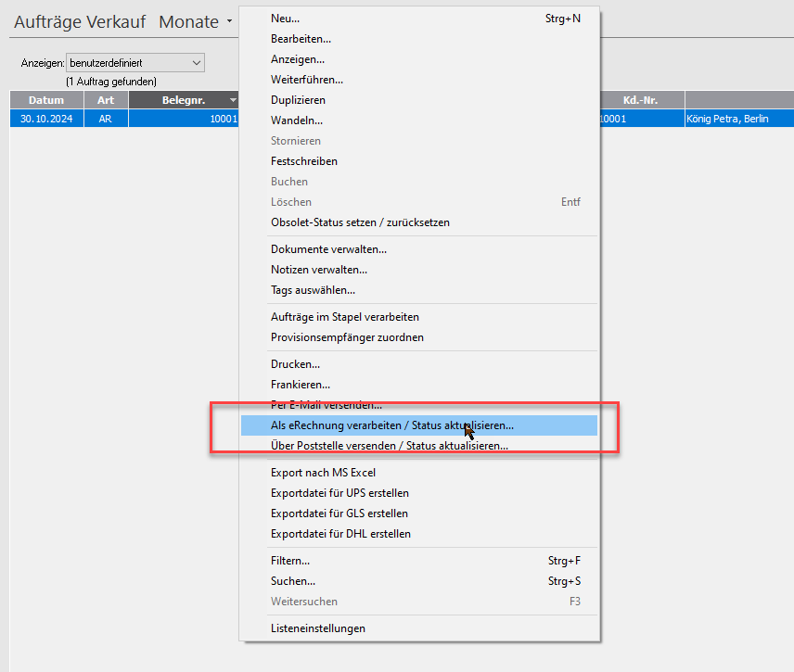Choose Neu... from the context menu
This screenshot has width=794, height=672.
tap(419, 19)
